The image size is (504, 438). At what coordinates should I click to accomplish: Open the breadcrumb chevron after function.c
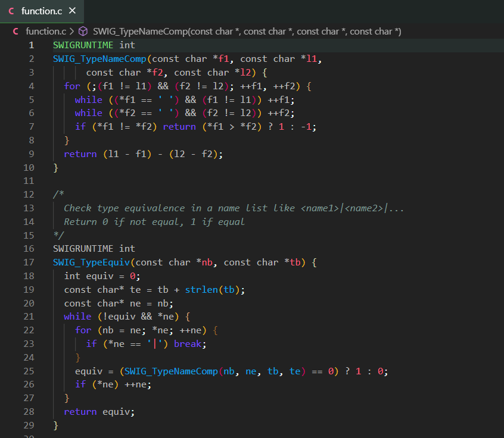[71, 32]
